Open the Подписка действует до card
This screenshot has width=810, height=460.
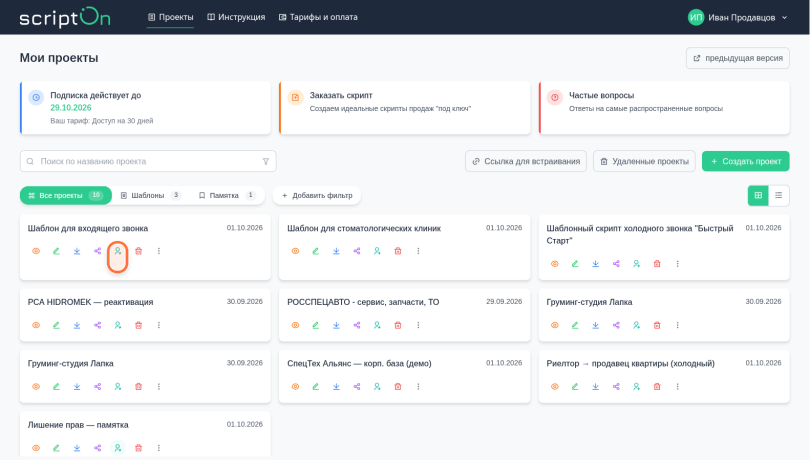[x=145, y=108]
